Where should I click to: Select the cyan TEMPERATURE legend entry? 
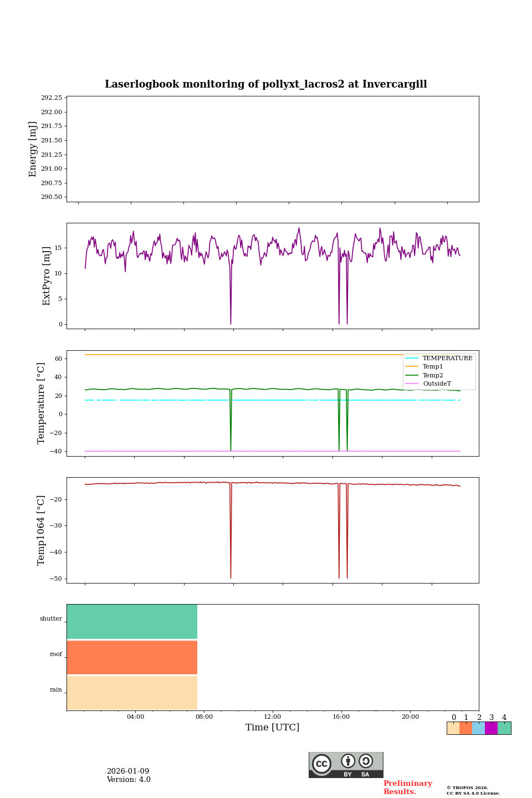click(x=447, y=358)
